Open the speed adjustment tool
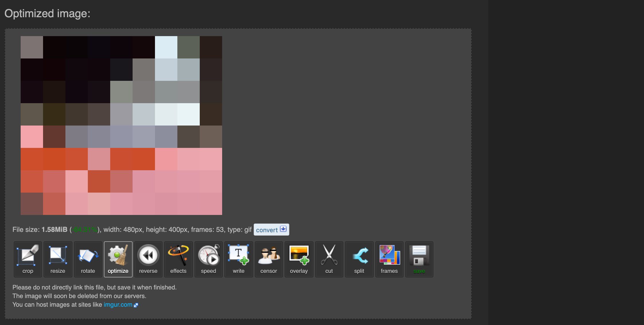 pyautogui.click(x=208, y=259)
